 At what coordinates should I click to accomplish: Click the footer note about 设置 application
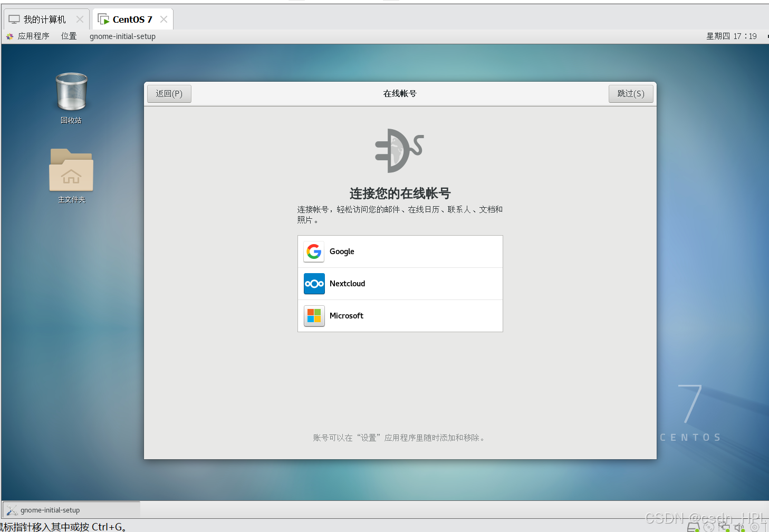399,438
